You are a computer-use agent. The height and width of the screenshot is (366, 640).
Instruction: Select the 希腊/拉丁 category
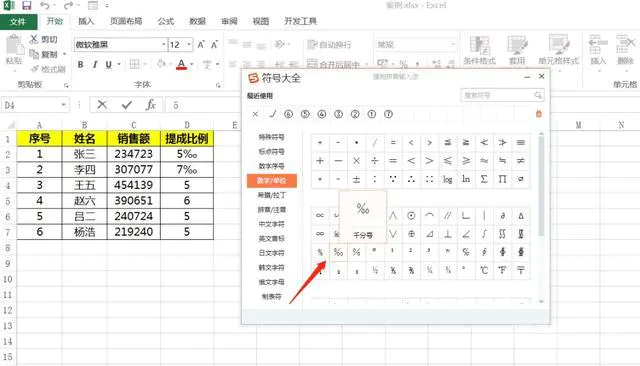point(271,195)
